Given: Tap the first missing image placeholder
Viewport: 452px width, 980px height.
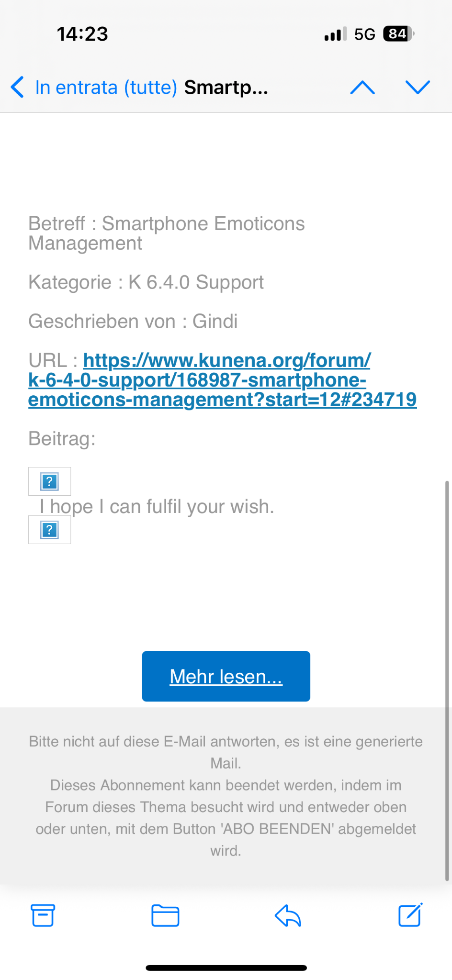Looking at the screenshot, I should click(49, 481).
